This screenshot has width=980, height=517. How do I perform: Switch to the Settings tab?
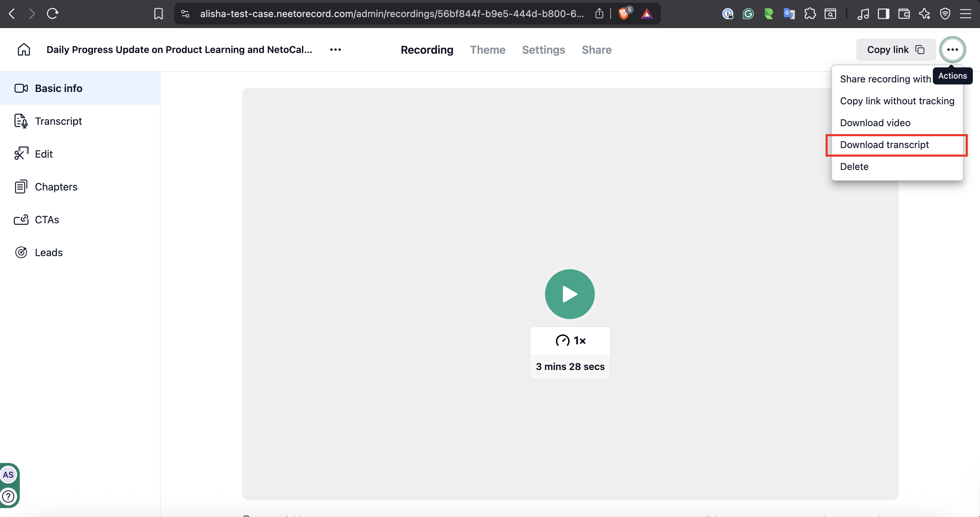(x=543, y=50)
